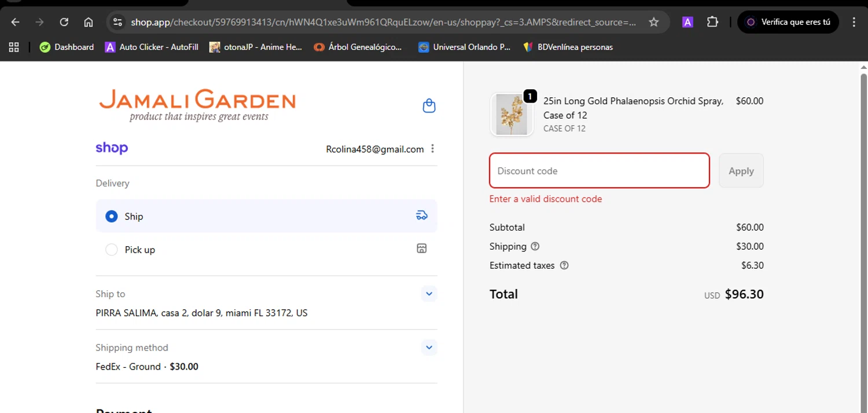Screen dimensions: 868x413
Task: Open the Estimated taxes help icon
Action: 564,265
